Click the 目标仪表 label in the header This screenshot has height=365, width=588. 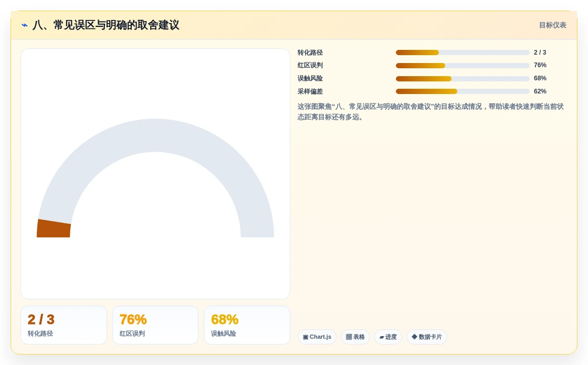(552, 25)
